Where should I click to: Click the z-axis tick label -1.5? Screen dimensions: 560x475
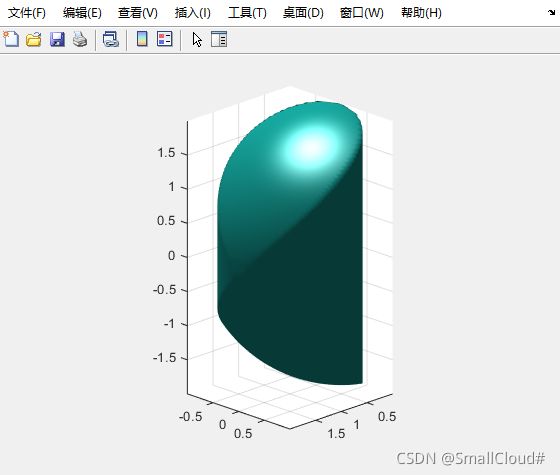coord(165,358)
